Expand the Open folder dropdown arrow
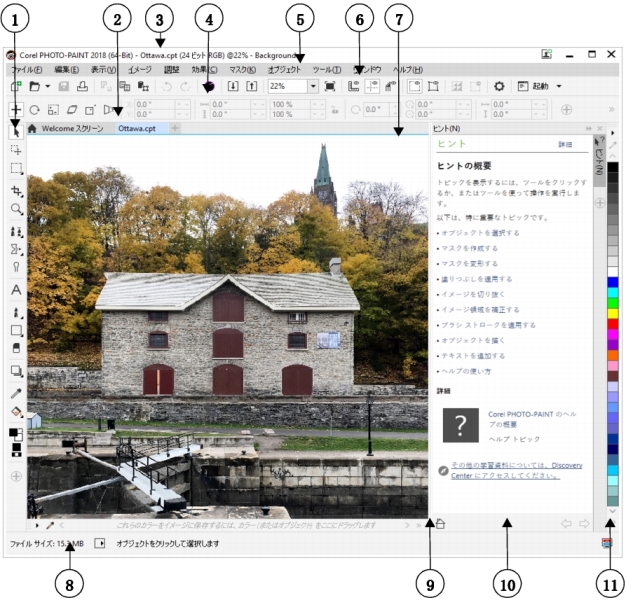The width and height of the screenshot is (626, 600). [47, 87]
